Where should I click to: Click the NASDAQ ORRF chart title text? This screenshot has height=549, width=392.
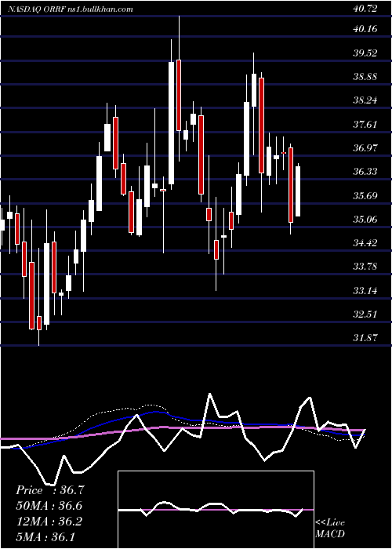coord(70,9)
